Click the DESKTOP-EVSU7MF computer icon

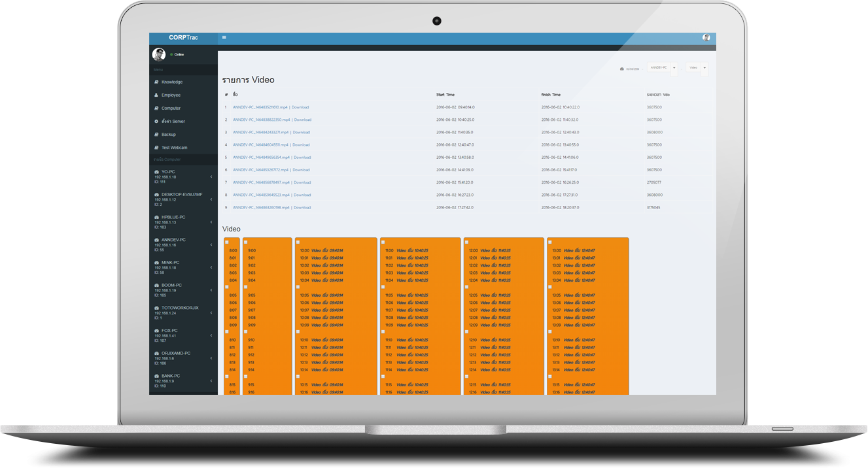coord(156,195)
